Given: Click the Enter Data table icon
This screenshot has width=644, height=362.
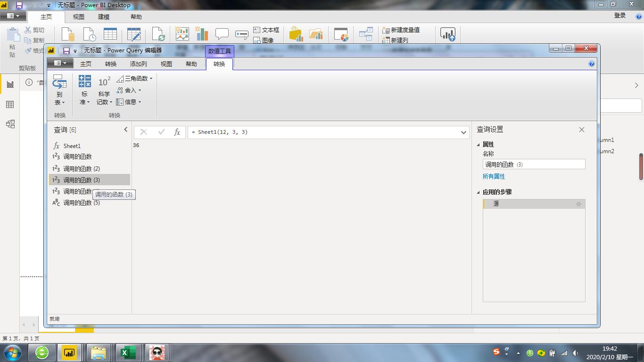Looking at the screenshot, I should point(110,34).
